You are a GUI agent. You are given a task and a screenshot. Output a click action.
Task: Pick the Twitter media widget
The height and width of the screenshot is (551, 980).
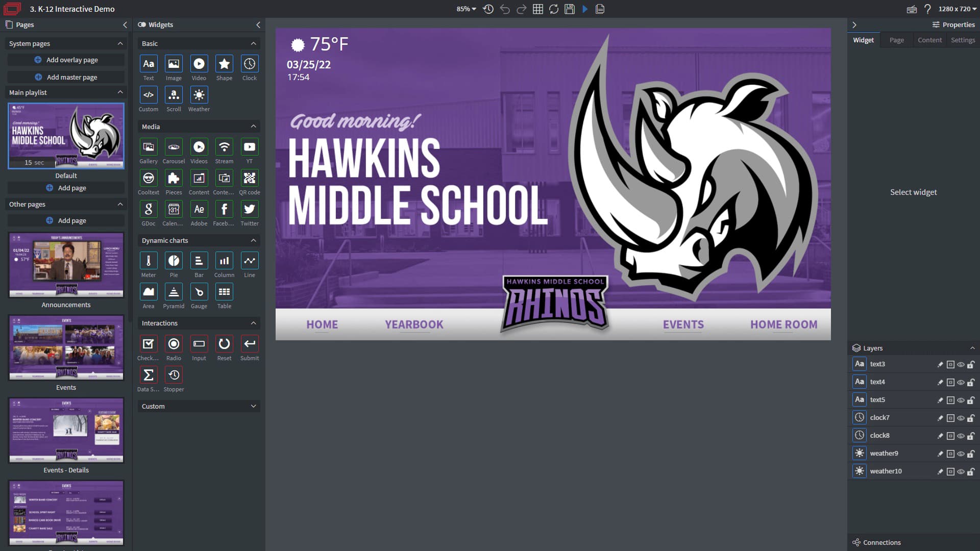click(x=249, y=209)
